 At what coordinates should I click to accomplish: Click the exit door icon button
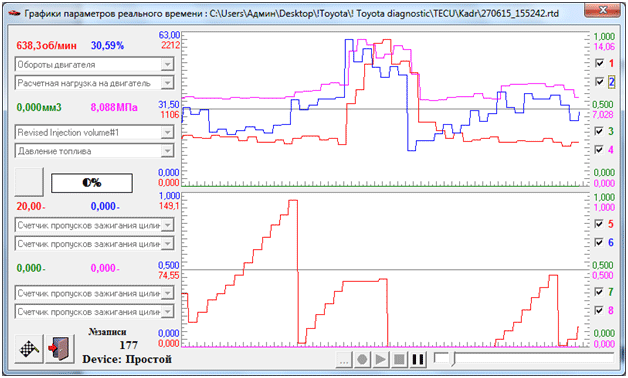point(60,349)
